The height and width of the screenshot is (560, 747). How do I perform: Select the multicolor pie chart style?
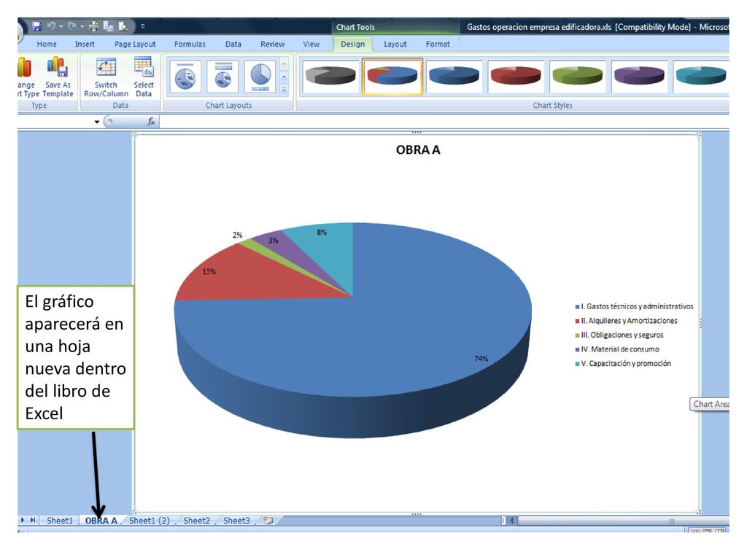click(392, 76)
